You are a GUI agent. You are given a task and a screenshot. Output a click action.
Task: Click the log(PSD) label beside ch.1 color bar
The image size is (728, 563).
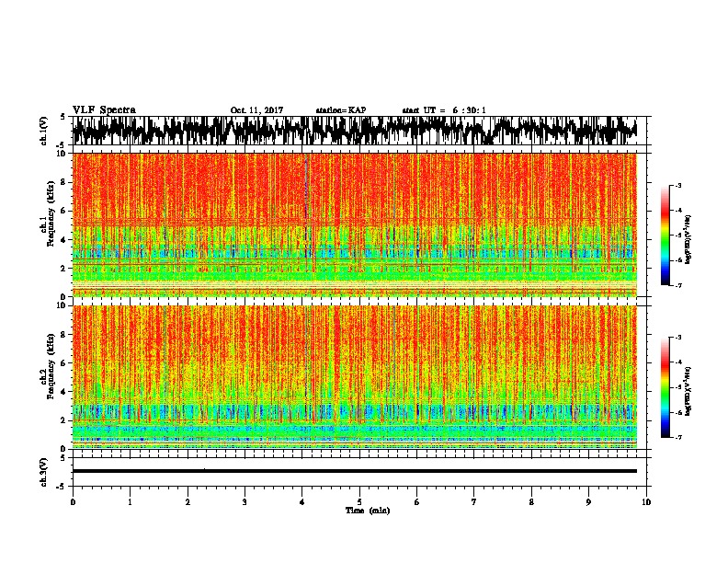(x=688, y=239)
